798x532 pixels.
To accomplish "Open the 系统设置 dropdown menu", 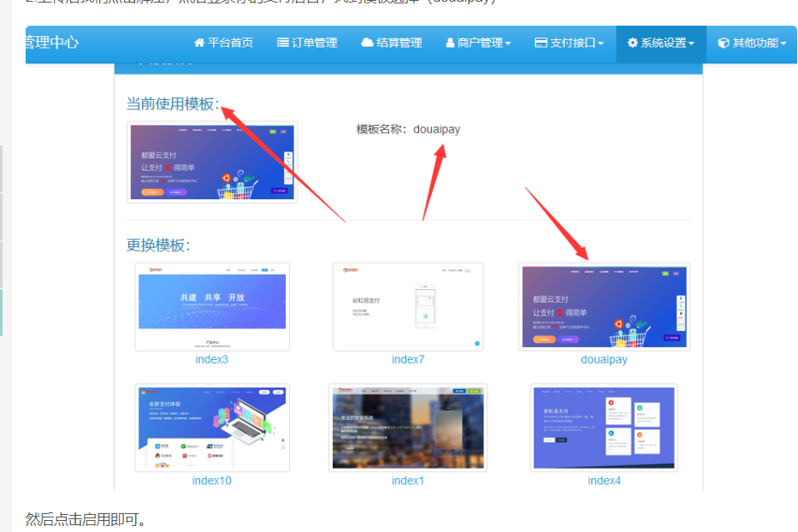I will point(659,44).
